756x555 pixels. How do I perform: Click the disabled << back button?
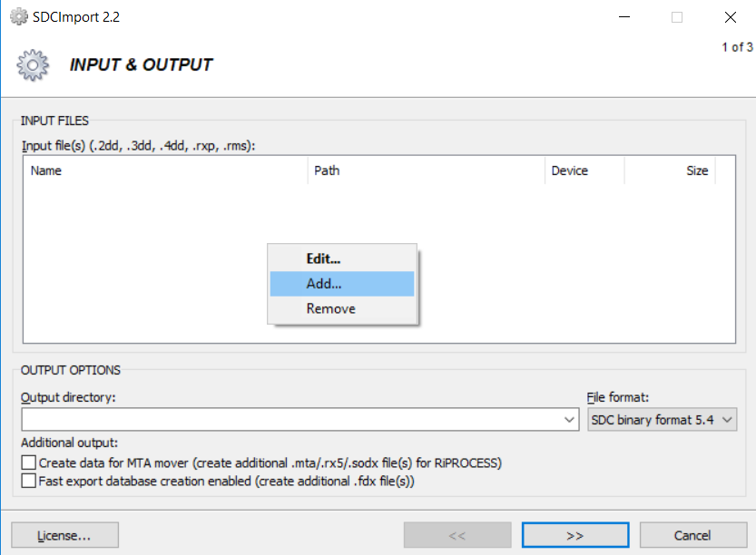coord(457,535)
